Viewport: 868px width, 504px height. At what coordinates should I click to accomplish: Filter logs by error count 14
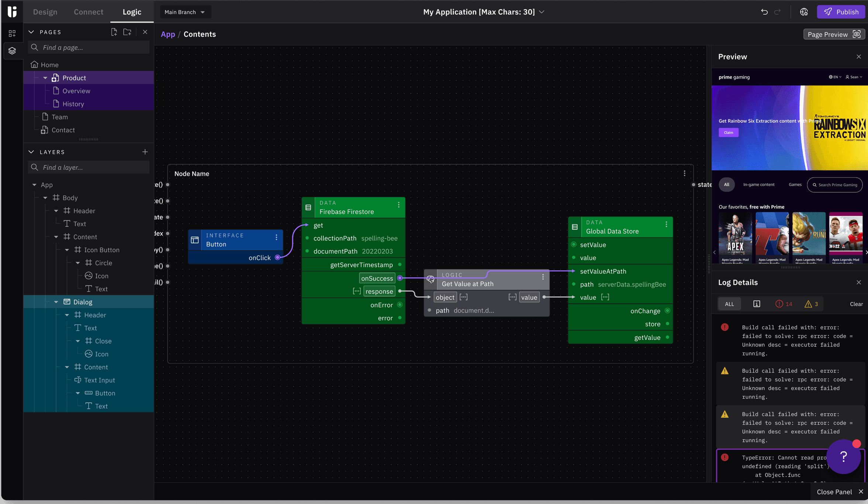click(784, 304)
